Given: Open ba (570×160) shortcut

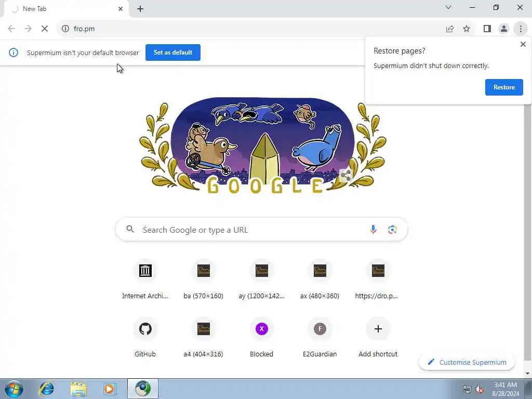Looking at the screenshot, I should [203, 280].
